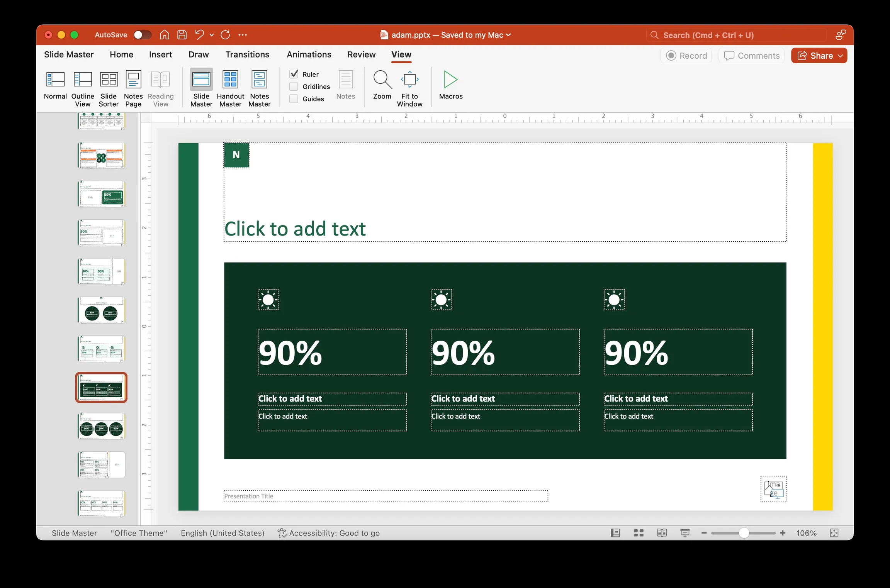Image resolution: width=890 pixels, height=588 pixels.
Task: Select the currently highlighted layout thumbnail
Action: (101, 388)
